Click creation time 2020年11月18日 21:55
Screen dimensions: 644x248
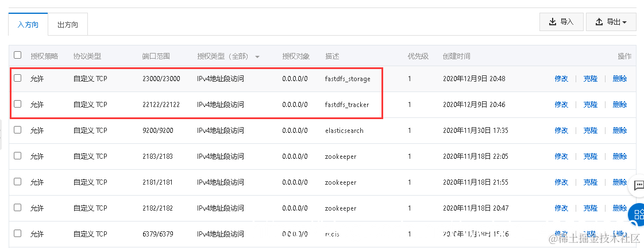click(x=476, y=182)
